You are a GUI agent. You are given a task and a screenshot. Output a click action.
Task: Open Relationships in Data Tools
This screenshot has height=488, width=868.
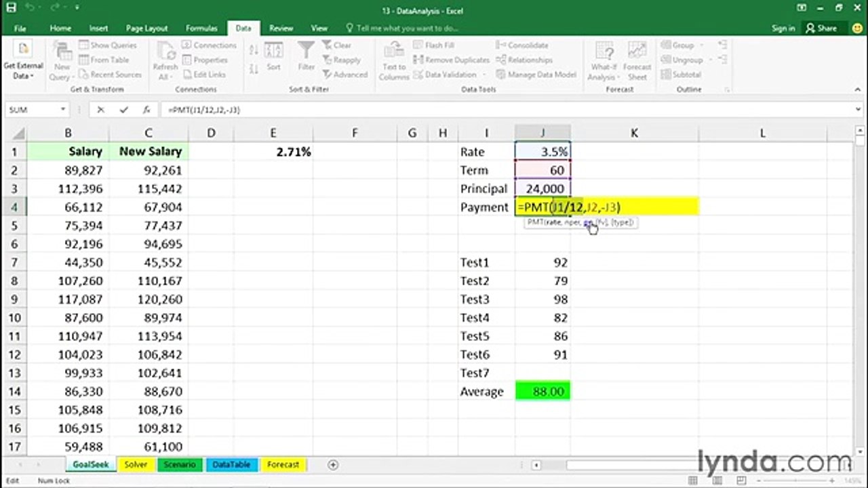click(x=524, y=60)
